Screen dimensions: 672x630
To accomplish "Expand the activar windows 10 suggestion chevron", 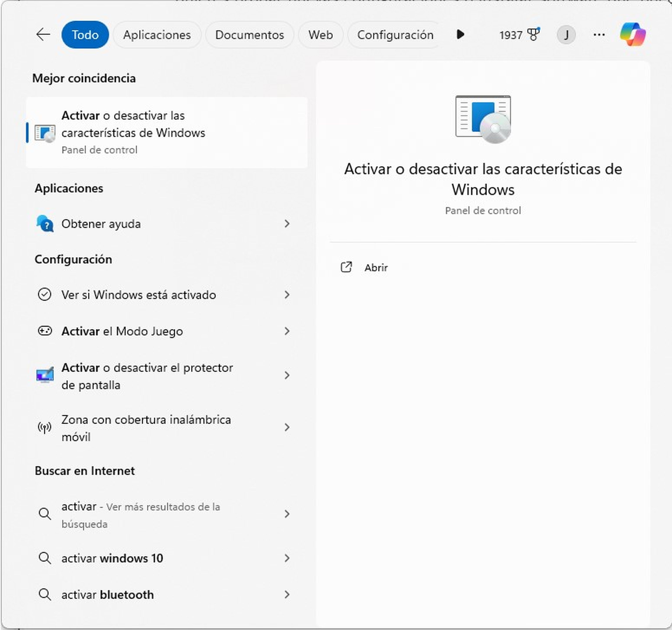I will (287, 558).
